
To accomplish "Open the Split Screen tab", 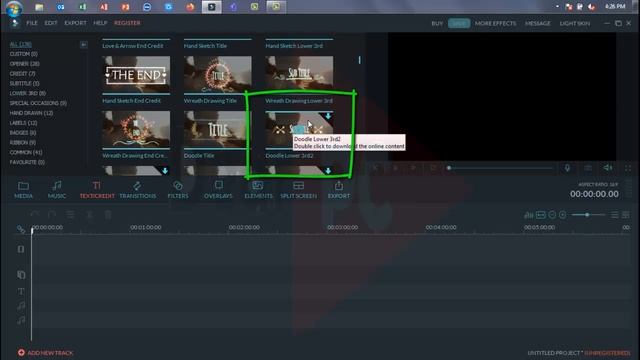I will pyautogui.click(x=298, y=190).
